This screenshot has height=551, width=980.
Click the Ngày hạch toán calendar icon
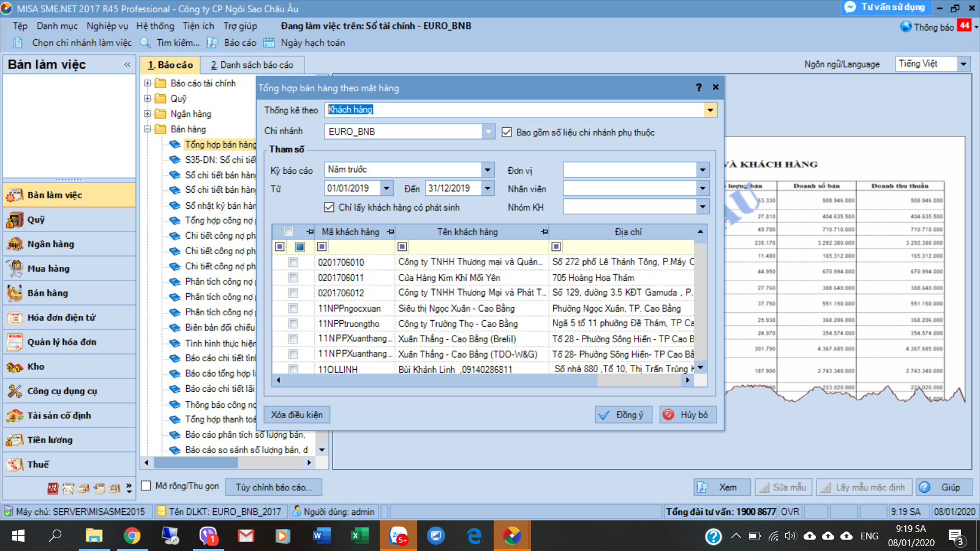pyautogui.click(x=269, y=43)
